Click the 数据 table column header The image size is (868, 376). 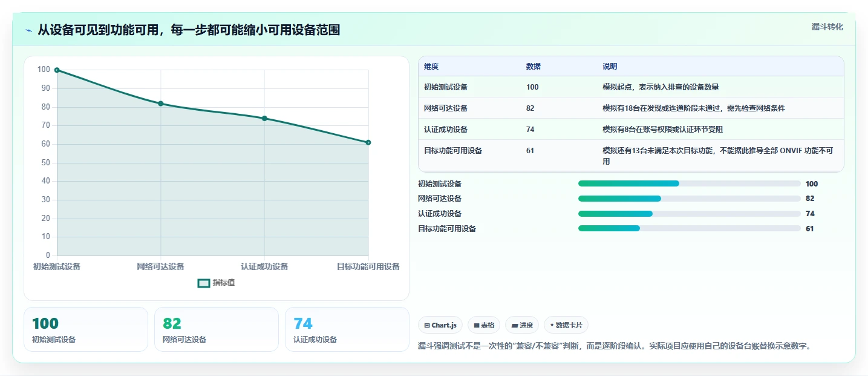tap(534, 66)
